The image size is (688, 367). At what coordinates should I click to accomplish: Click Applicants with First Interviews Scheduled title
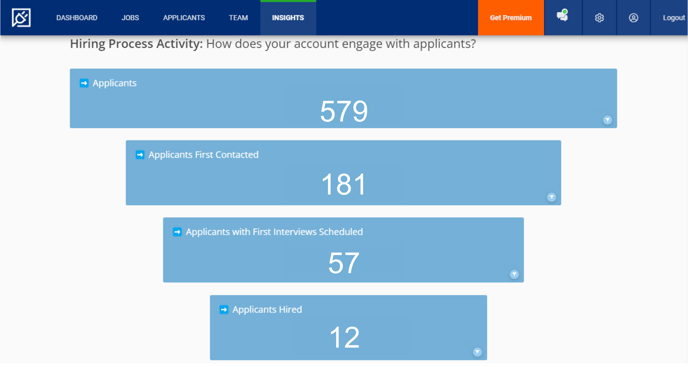click(x=274, y=232)
